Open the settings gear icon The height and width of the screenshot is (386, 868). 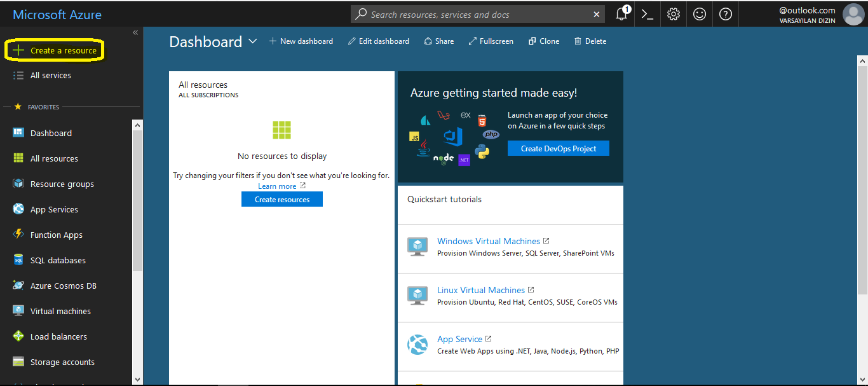coord(674,14)
